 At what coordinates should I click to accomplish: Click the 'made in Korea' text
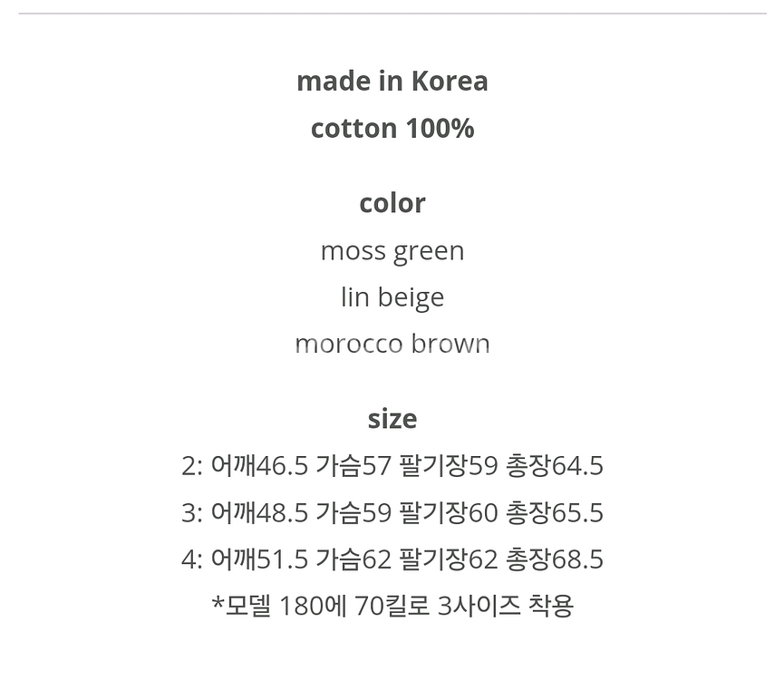(392, 81)
